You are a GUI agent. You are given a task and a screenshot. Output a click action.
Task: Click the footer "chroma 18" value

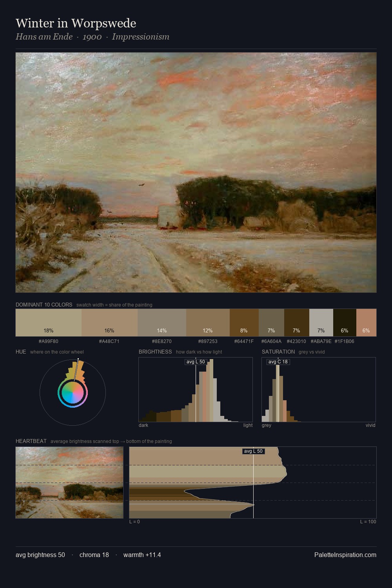(94, 555)
